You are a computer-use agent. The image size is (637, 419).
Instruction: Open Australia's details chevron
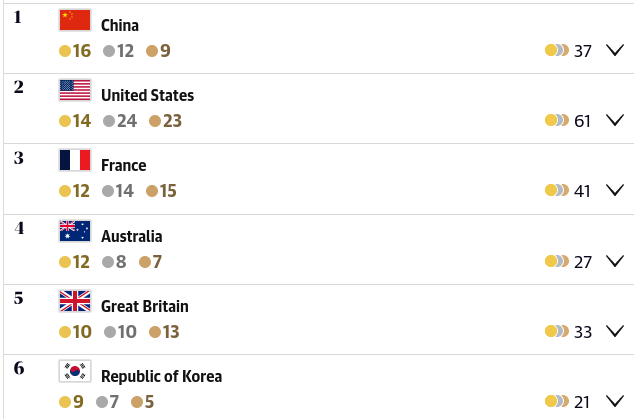coord(614,261)
